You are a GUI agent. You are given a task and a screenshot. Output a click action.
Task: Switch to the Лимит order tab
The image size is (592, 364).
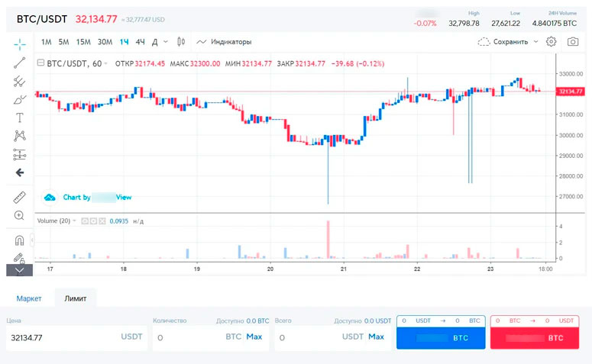[x=76, y=298]
